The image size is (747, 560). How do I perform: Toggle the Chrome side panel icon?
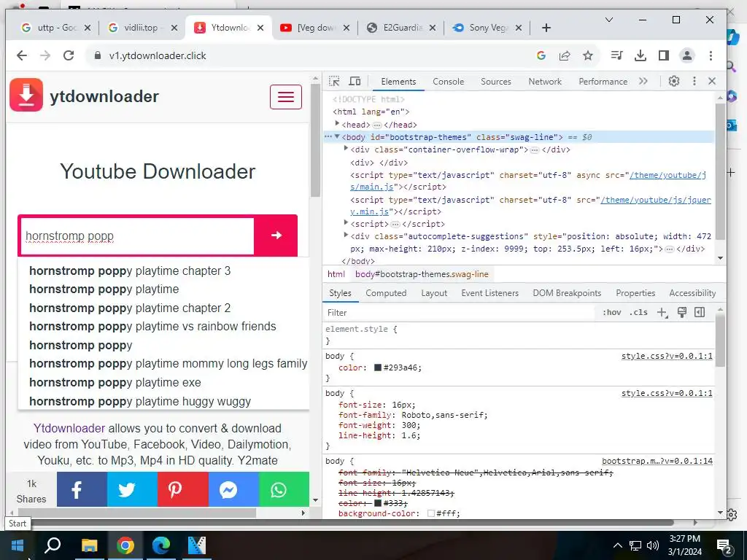click(664, 55)
